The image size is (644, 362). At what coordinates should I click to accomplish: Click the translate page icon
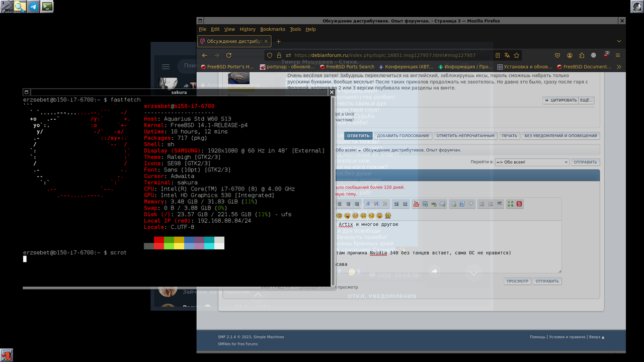[x=507, y=55]
